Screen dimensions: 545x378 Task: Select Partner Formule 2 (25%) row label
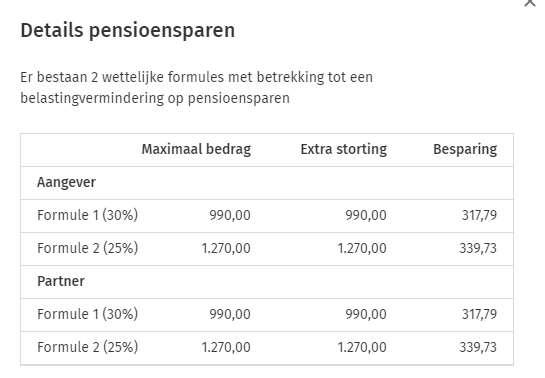pos(88,347)
